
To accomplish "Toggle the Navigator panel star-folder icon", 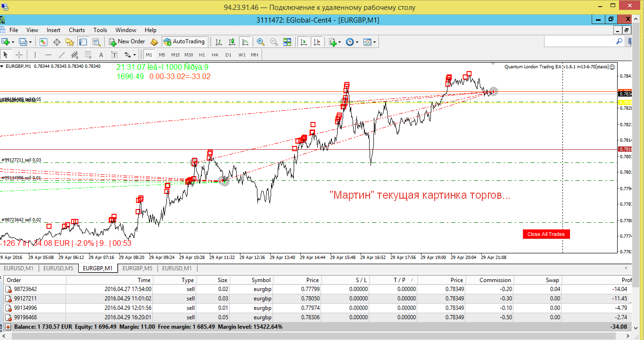I will point(70,42).
